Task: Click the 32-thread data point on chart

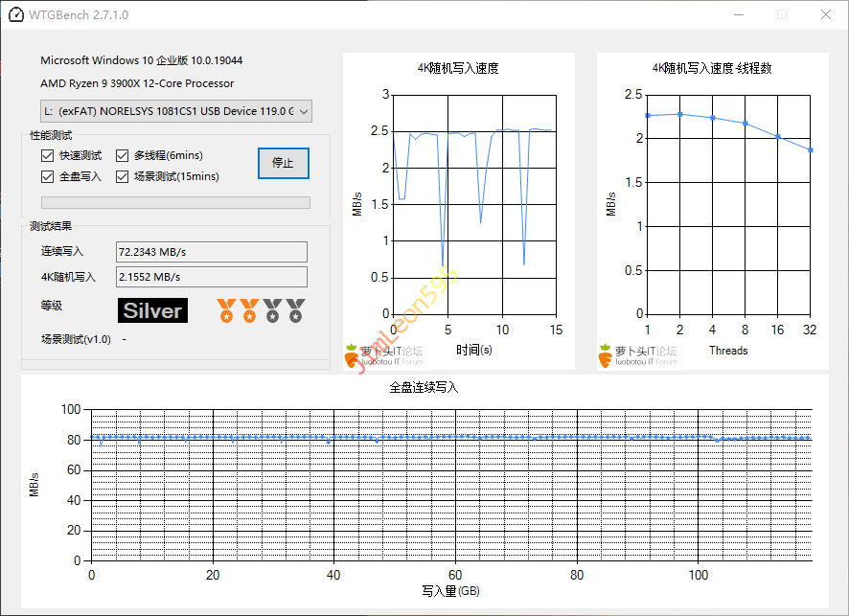Action: click(x=811, y=149)
